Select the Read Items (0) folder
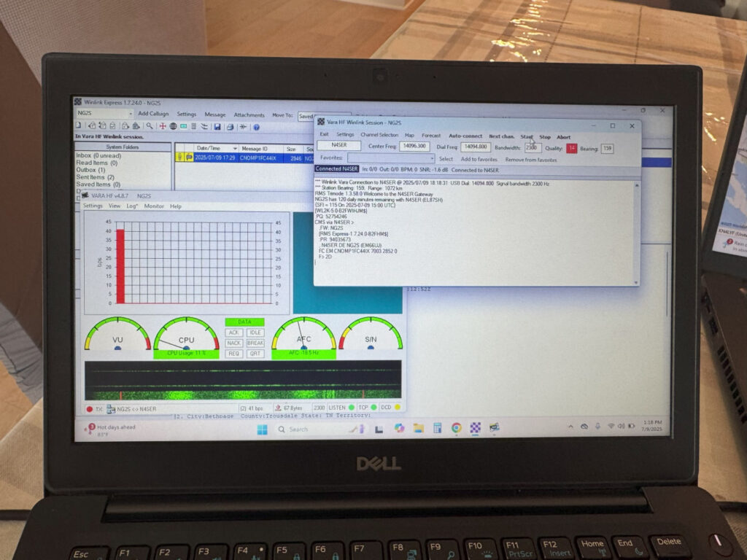This screenshot has height=560, width=747. tap(97, 163)
